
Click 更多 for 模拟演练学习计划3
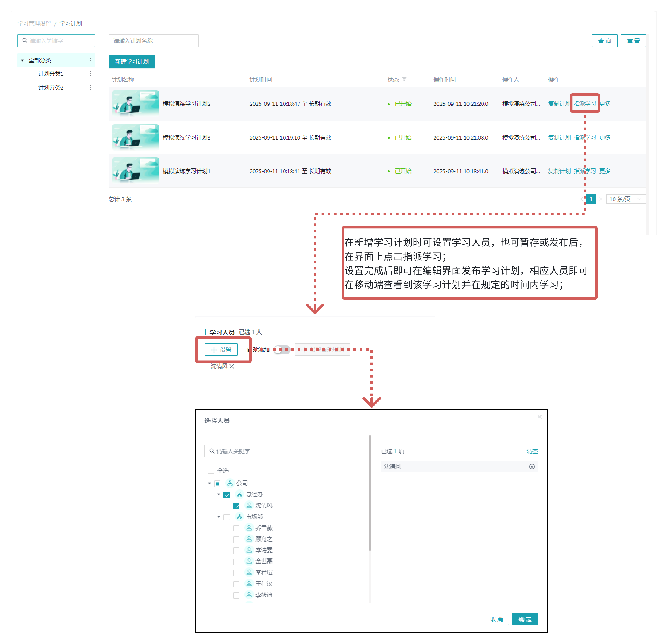tap(605, 137)
